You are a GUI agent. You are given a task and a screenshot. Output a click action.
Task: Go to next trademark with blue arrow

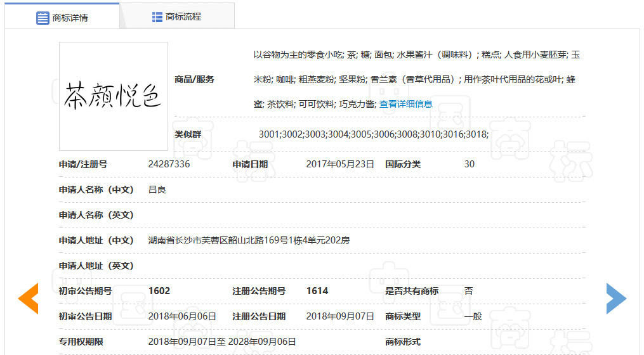click(616, 299)
